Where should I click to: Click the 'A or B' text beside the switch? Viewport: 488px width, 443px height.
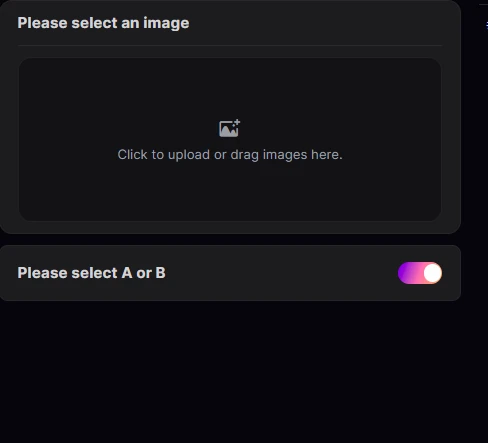[144, 273]
